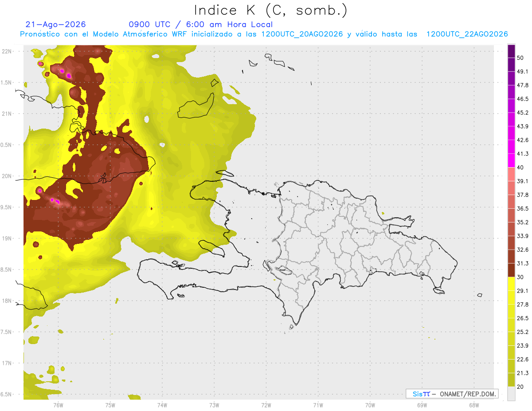Click the "19N" latitude label
This screenshot has height=411, width=532.
click(6, 239)
